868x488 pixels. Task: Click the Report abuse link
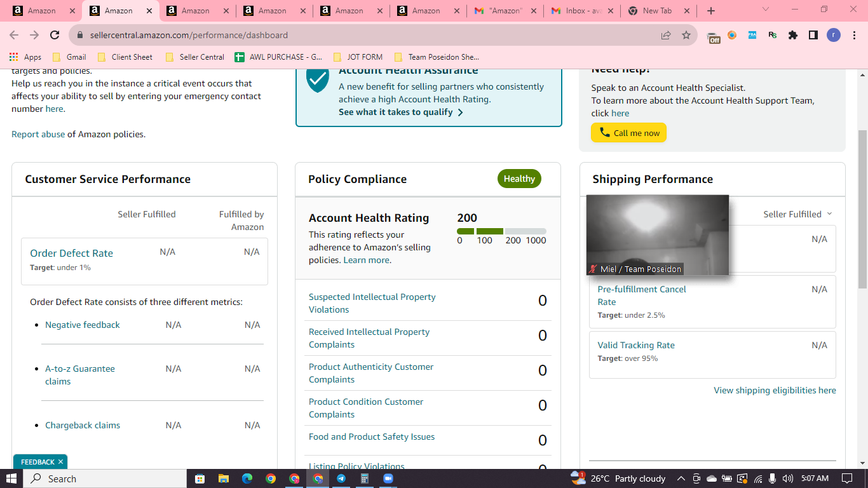click(x=38, y=134)
